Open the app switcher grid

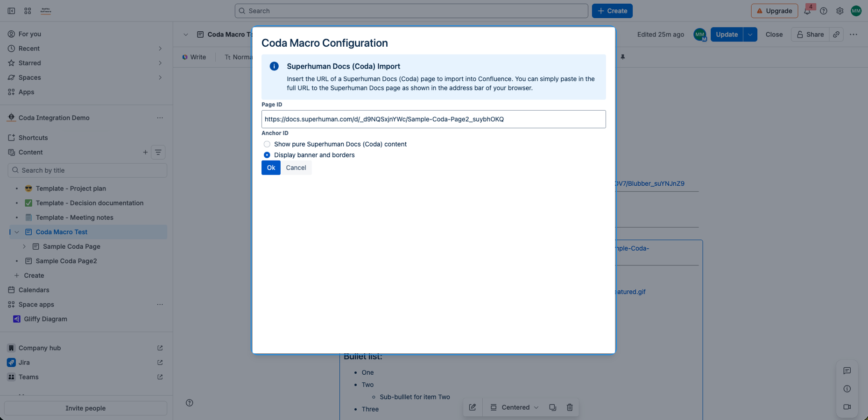[x=28, y=11]
